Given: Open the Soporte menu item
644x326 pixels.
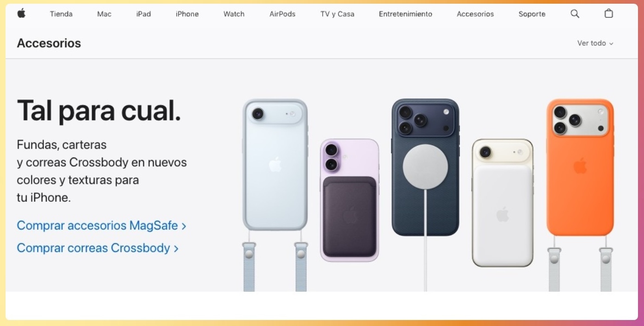Looking at the screenshot, I should 532,14.
